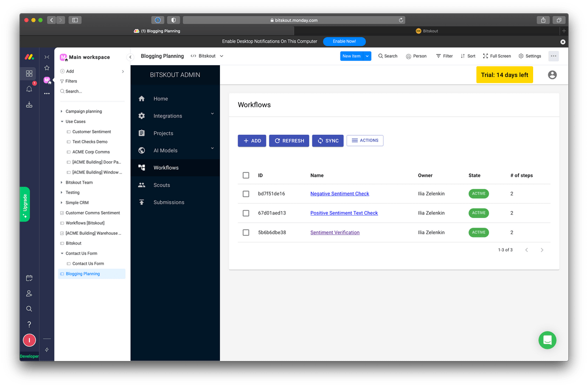Open the Sort option in board toolbar
The image size is (588, 387).
[x=468, y=56]
